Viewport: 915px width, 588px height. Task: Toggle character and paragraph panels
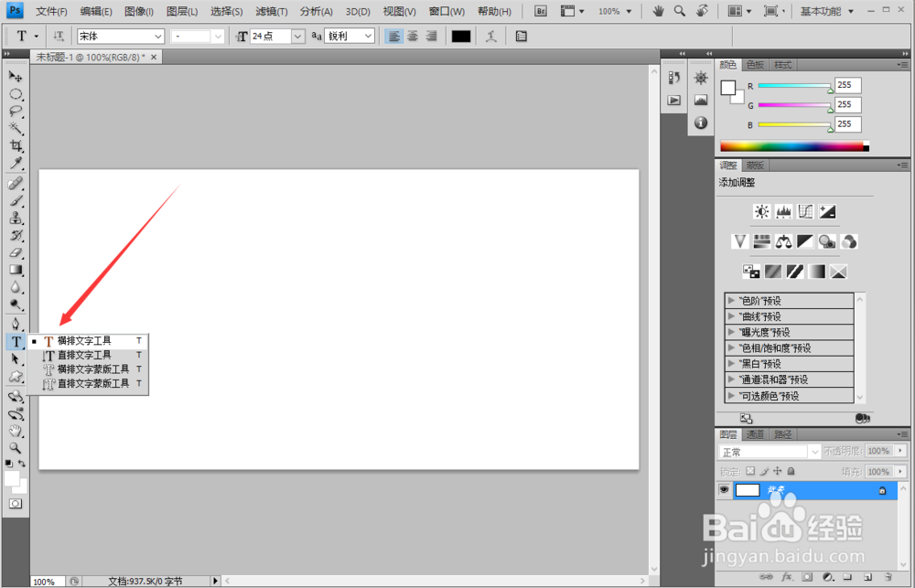[x=522, y=37]
